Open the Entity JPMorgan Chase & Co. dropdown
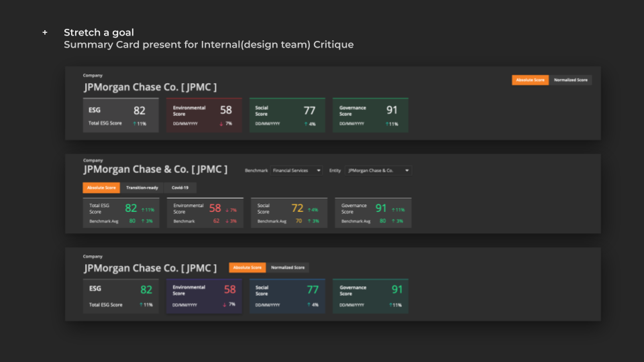This screenshot has height=362, width=644. (x=378, y=170)
